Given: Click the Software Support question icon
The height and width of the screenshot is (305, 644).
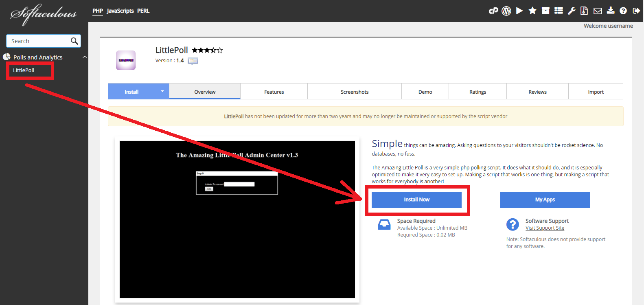Looking at the screenshot, I should pyautogui.click(x=513, y=224).
